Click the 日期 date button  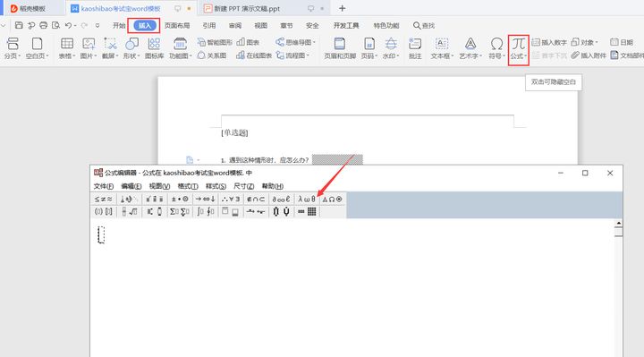click(x=622, y=42)
